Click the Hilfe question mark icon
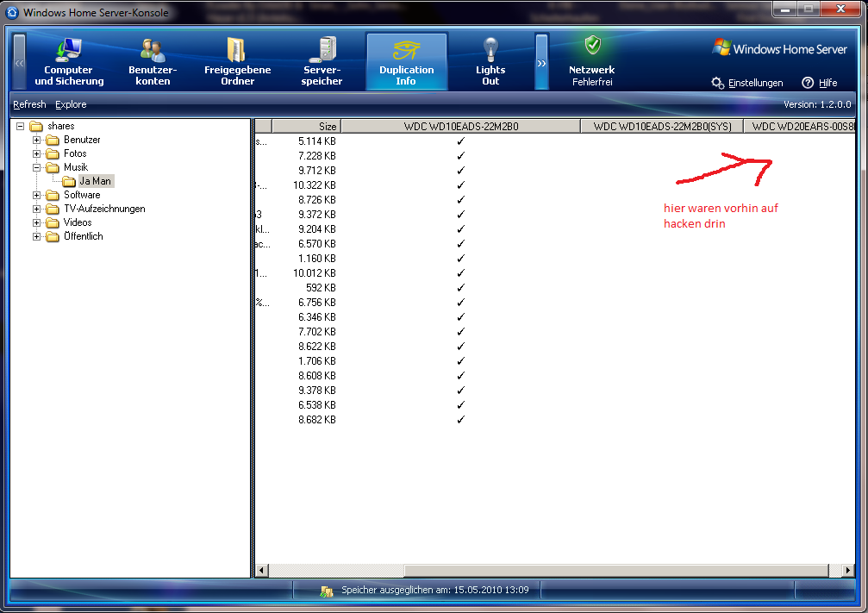This screenshot has width=868, height=613. (808, 83)
